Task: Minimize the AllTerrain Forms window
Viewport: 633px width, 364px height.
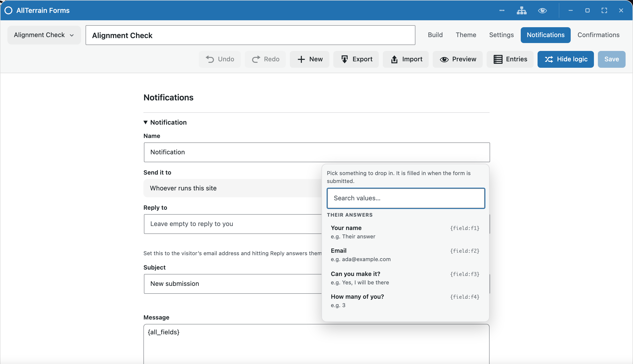Action: click(x=570, y=10)
